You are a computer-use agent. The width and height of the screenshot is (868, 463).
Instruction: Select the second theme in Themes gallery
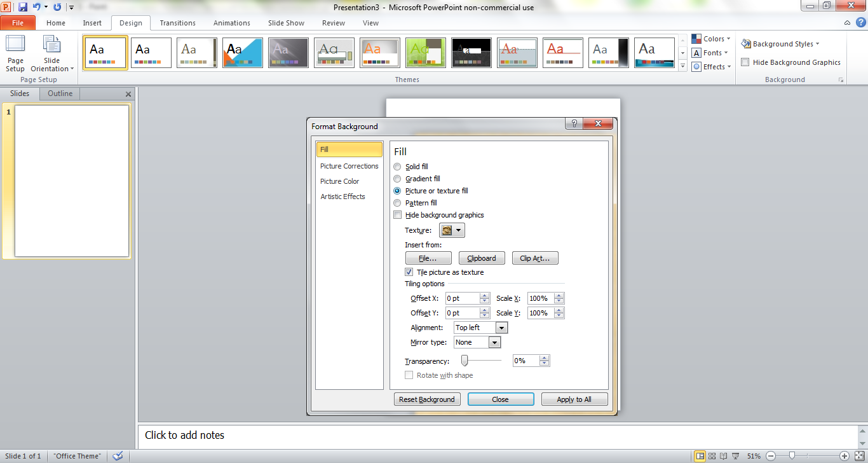tap(151, 53)
